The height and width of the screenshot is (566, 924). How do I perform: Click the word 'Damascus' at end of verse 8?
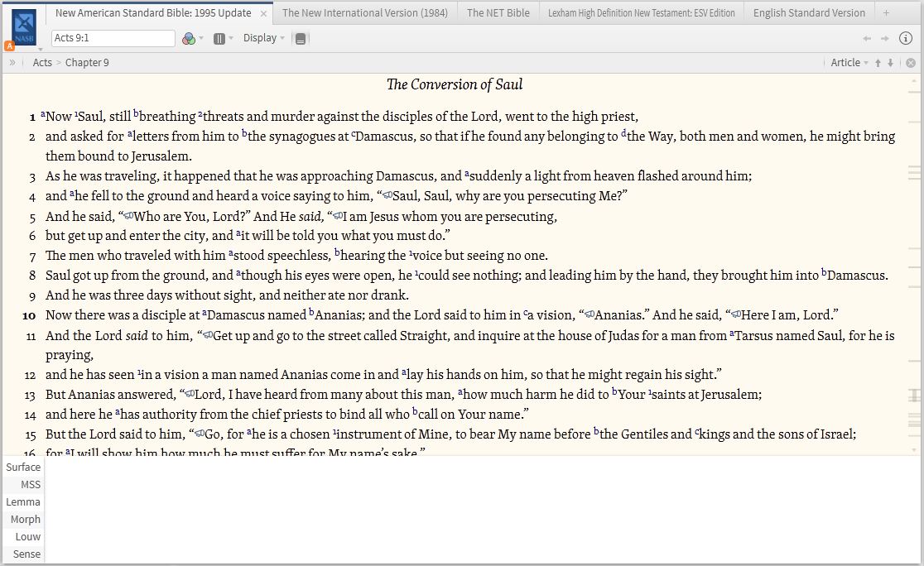pyautogui.click(x=856, y=275)
